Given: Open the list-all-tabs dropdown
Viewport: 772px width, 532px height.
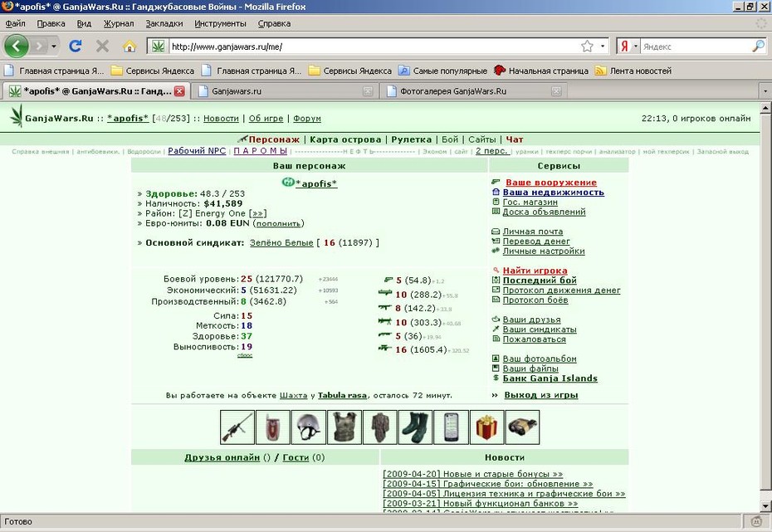Looking at the screenshot, I should click(765, 91).
